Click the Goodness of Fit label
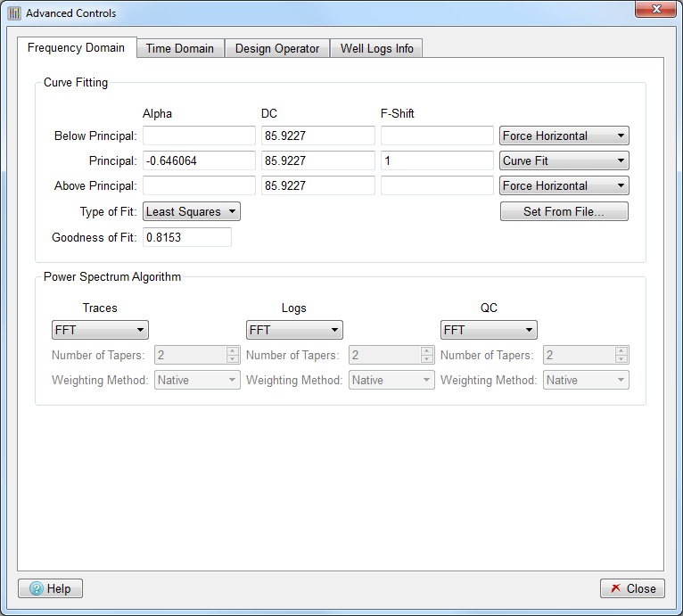Screen dimensions: 683x616 (x=95, y=237)
